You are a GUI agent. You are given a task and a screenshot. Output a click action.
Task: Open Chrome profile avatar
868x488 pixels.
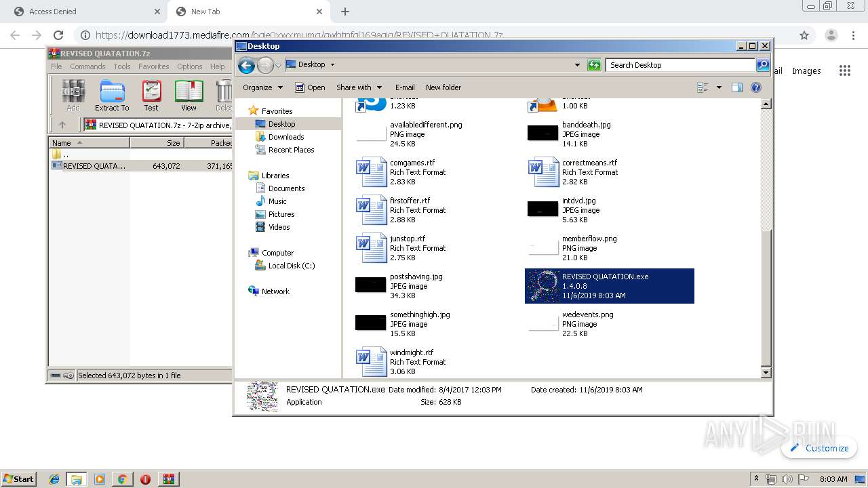coord(831,35)
